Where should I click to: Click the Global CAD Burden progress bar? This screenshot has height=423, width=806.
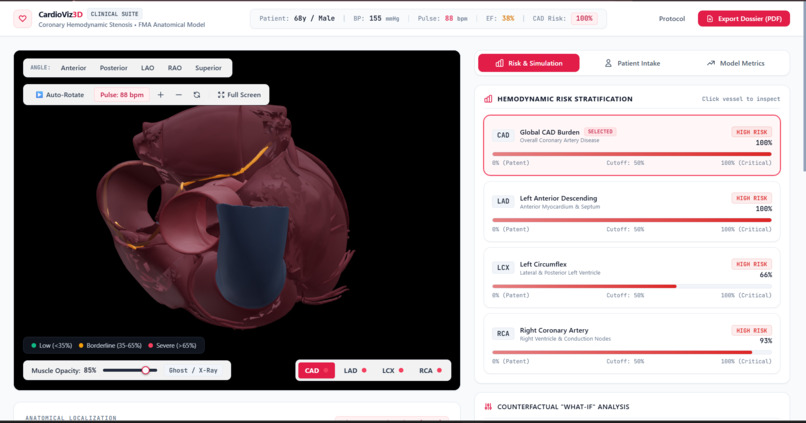click(x=632, y=154)
